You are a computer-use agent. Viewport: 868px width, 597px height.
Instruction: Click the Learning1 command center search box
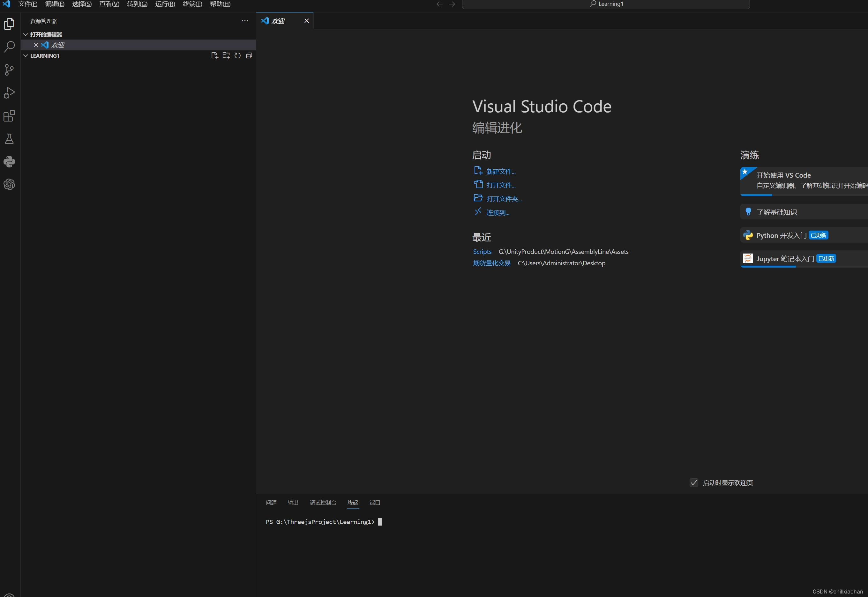(x=606, y=4)
